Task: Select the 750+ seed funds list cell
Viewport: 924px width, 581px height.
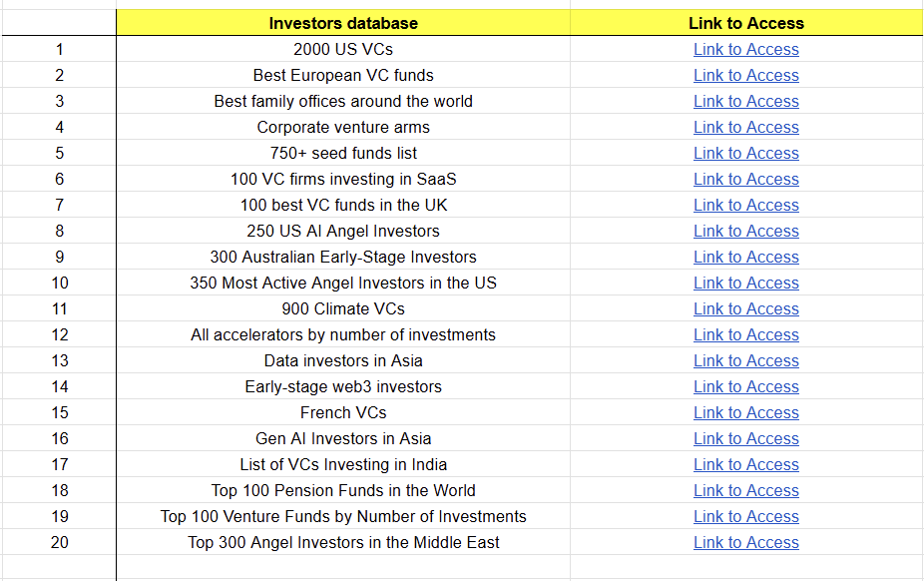Action: [x=343, y=153]
